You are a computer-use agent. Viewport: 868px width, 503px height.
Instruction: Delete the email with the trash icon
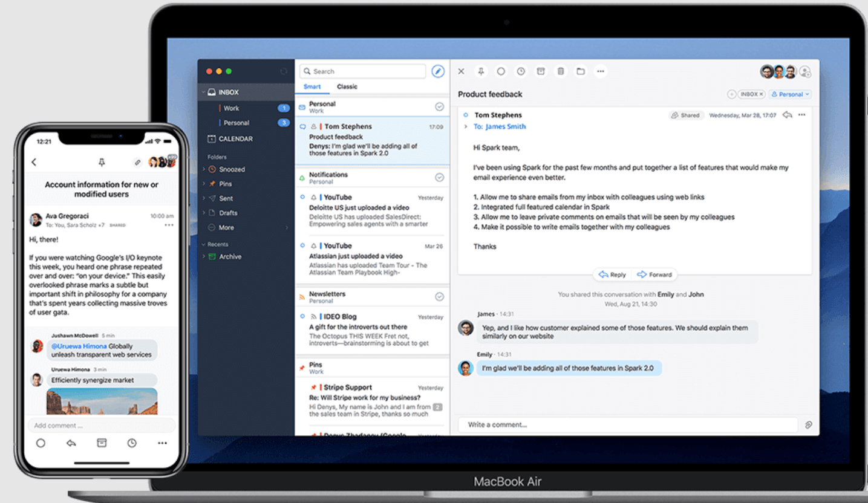561,71
